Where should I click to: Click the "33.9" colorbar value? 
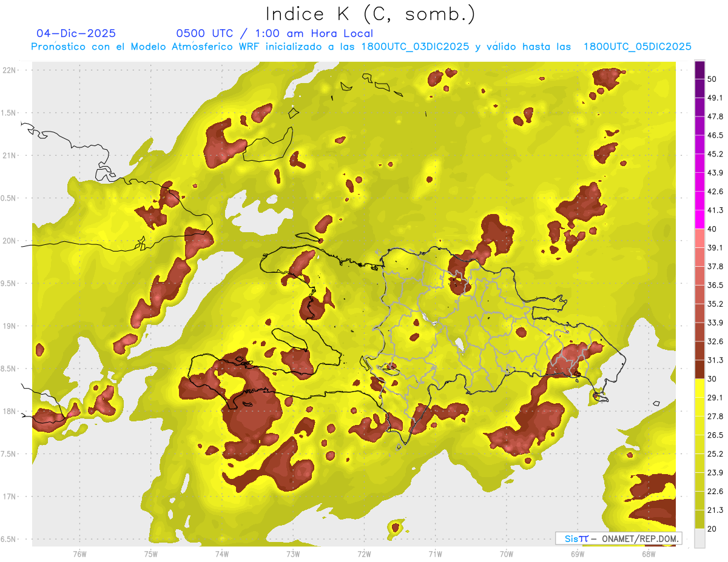(715, 323)
